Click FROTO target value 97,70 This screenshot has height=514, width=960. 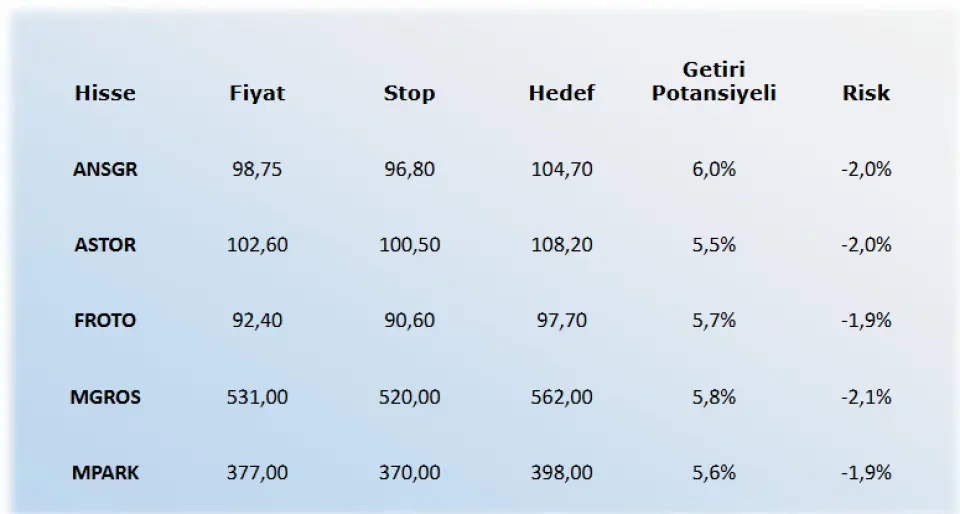pos(561,321)
